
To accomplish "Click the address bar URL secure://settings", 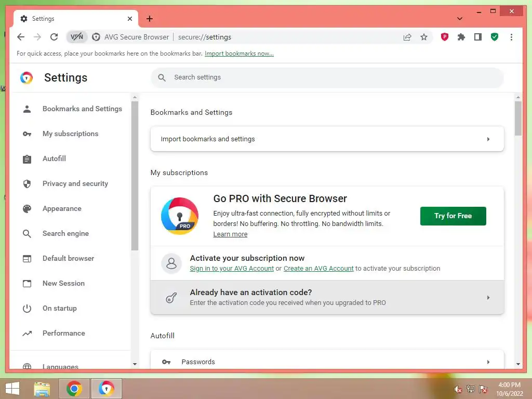I will coord(205,37).
